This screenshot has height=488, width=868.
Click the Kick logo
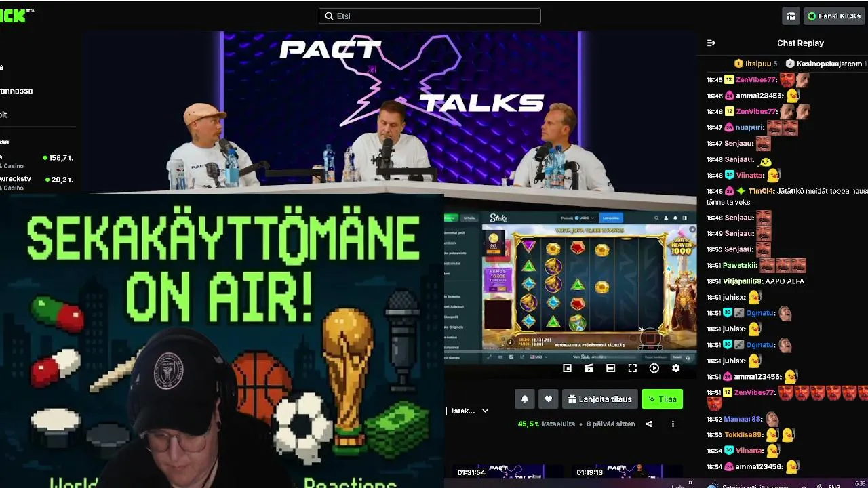(x=16, y=15)
